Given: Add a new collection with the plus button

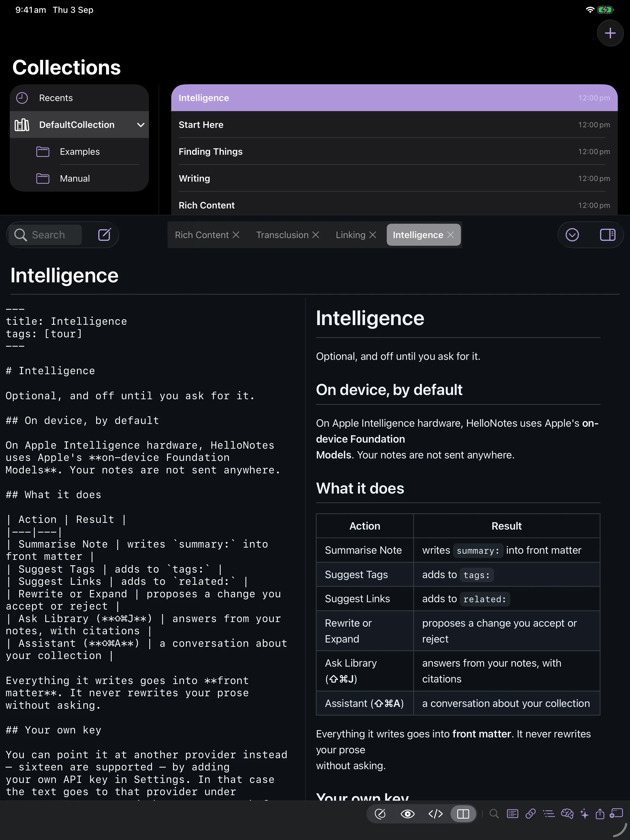Looking at the screenshot, I should (x=610, y=33).
